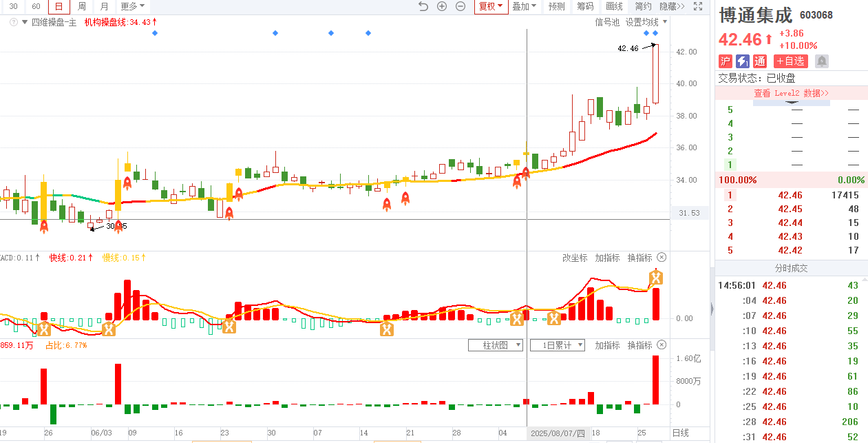Image resolution: width=868 pixels, height=443 pixels.
Task: Open the 更多 periods menu
Action: (132, 6)
